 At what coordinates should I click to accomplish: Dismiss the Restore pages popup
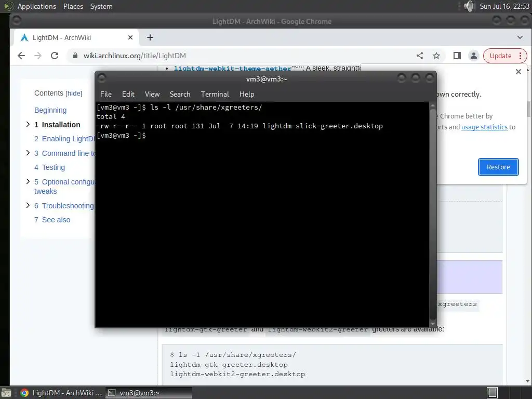(x=518, y=72)
